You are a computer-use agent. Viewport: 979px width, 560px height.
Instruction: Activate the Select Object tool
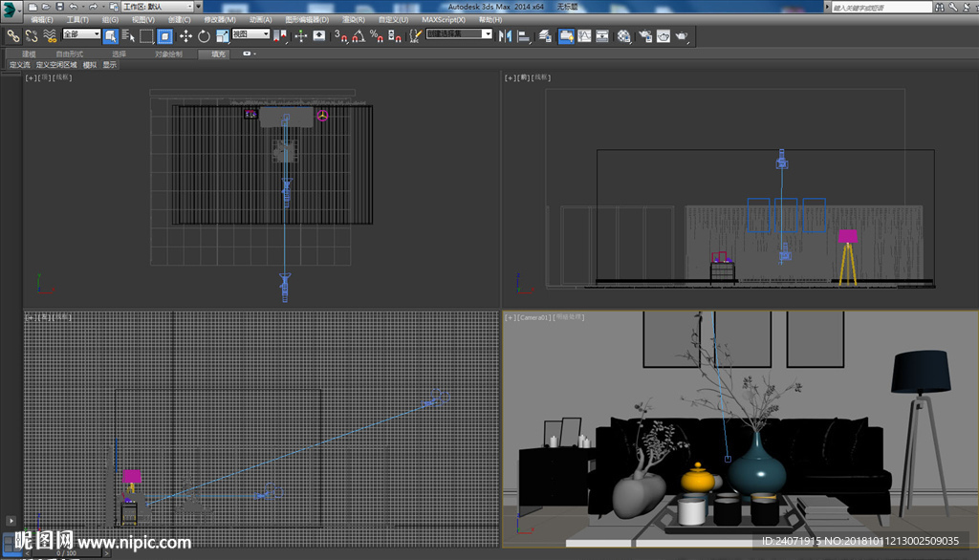111,36
